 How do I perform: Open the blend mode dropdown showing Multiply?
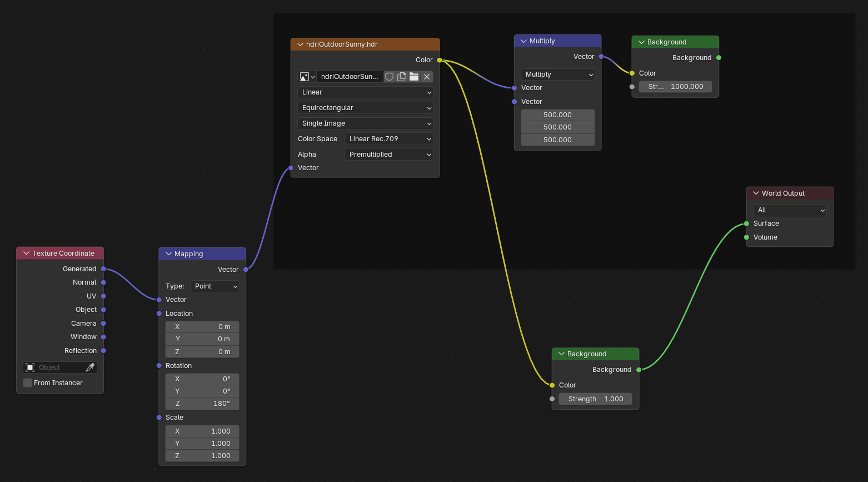(557, 74)
